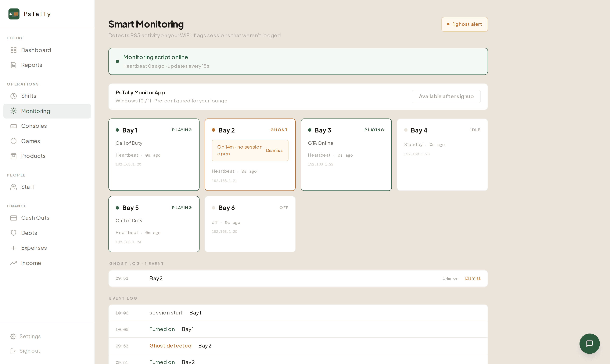Click the Cash Outs card icon
The height and width of the screenshot is (364, 610).
click(x=14, y=218)
